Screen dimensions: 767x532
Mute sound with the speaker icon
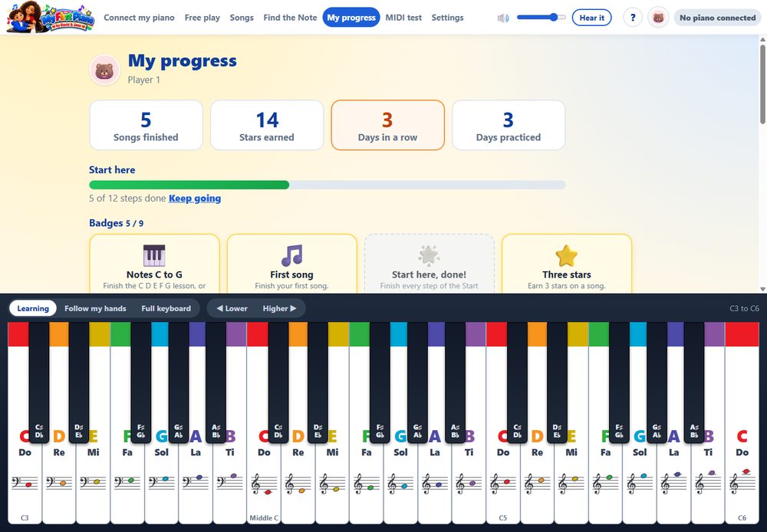503,18
